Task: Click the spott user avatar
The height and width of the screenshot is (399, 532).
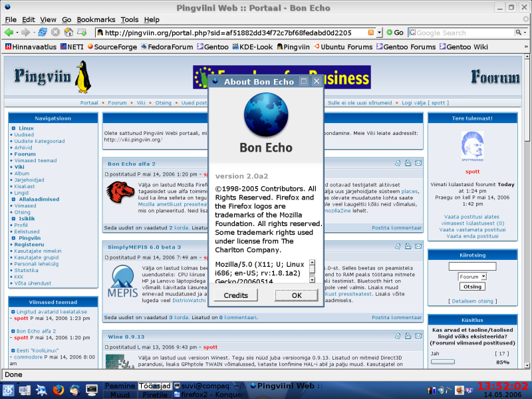Action: point(472,146)
